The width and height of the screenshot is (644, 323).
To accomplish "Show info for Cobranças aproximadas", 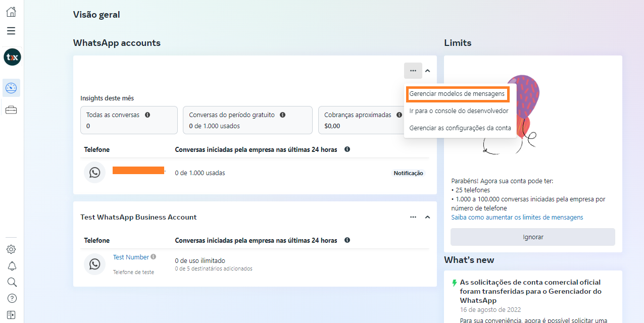I will [400, 115].
